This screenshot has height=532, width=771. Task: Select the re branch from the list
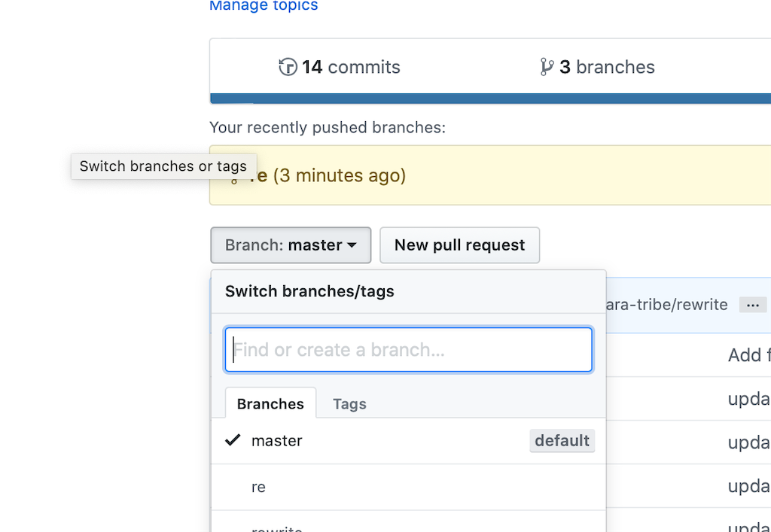(408, 487)
